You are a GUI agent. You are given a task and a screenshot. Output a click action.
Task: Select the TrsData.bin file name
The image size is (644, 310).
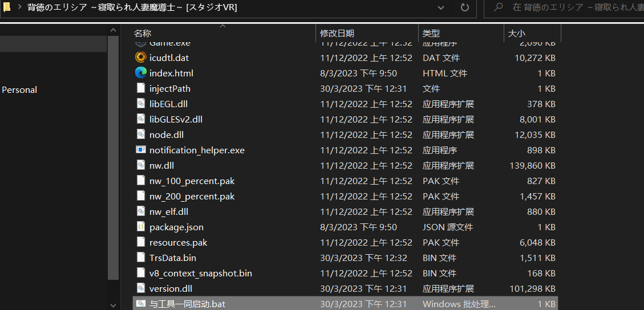coord(173,258)
